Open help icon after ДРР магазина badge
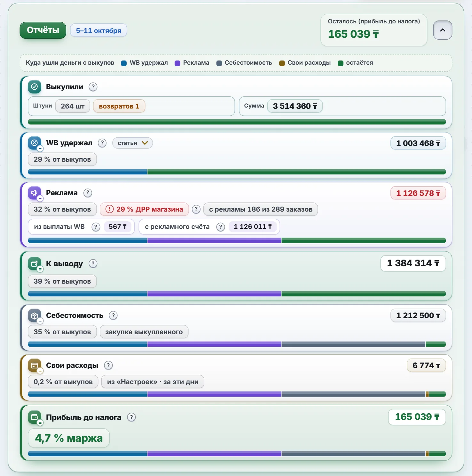This screenshot has width=472, height=476. tap(196, 209)
